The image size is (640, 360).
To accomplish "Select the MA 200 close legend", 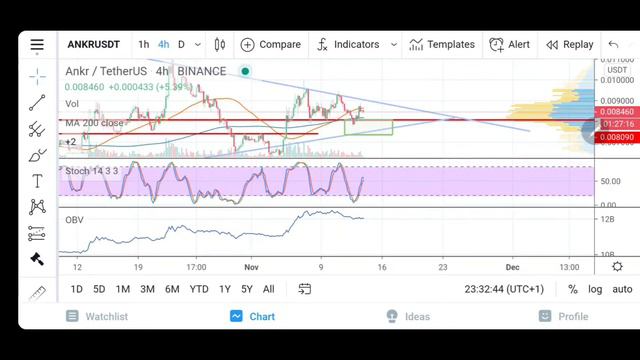I will coord(94,123).
